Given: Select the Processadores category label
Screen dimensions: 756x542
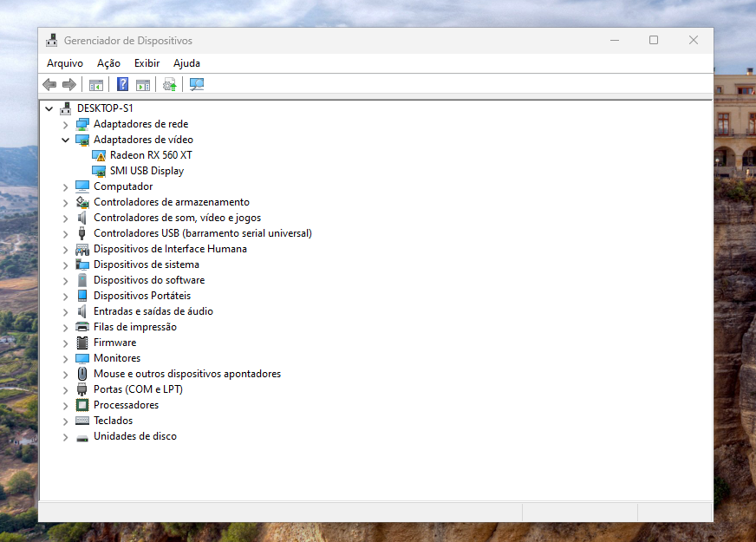Looking at the screenshot, I should coord(127,405).
